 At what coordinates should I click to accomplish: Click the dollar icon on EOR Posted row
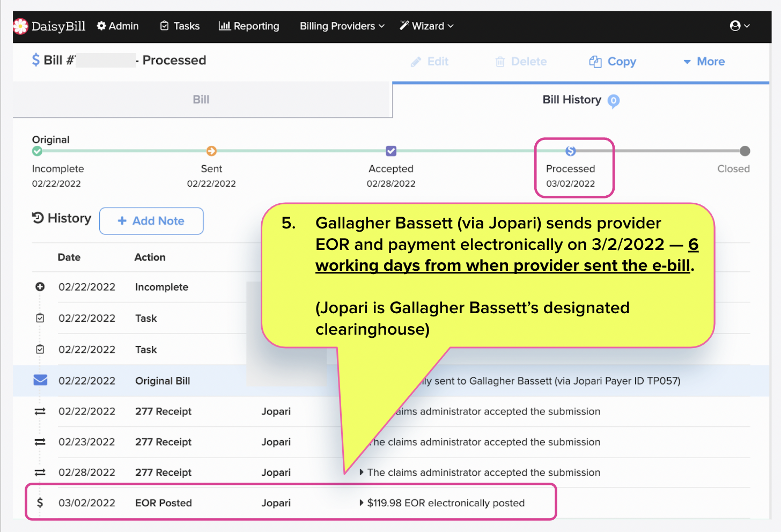(40, 503)
